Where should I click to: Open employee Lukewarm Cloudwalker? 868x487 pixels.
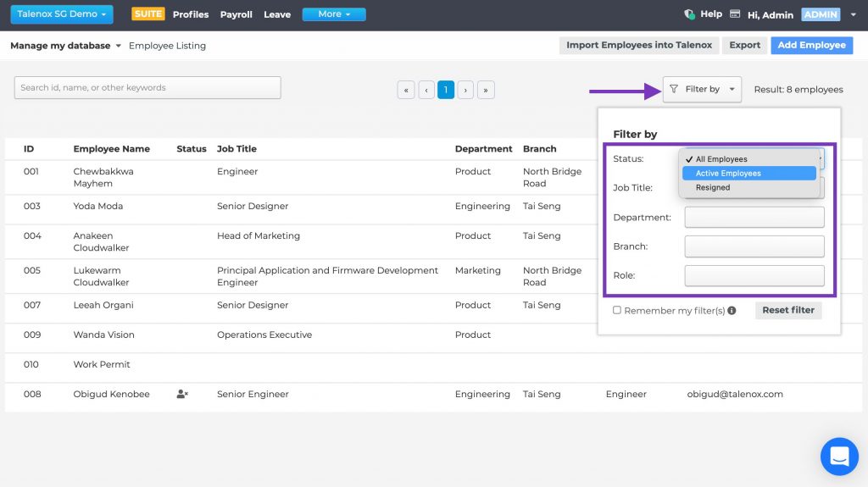[x=101, y=276]
